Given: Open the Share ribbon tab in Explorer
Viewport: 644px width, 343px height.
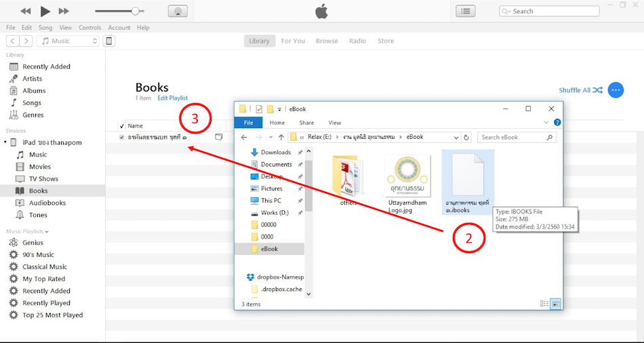Looking at the screenshot, I should tap(306, 123).
